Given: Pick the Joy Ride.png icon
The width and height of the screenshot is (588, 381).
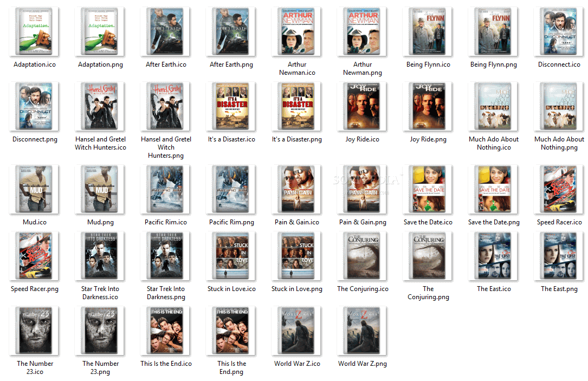Looking at the screenshot, I should coord(428,107).
